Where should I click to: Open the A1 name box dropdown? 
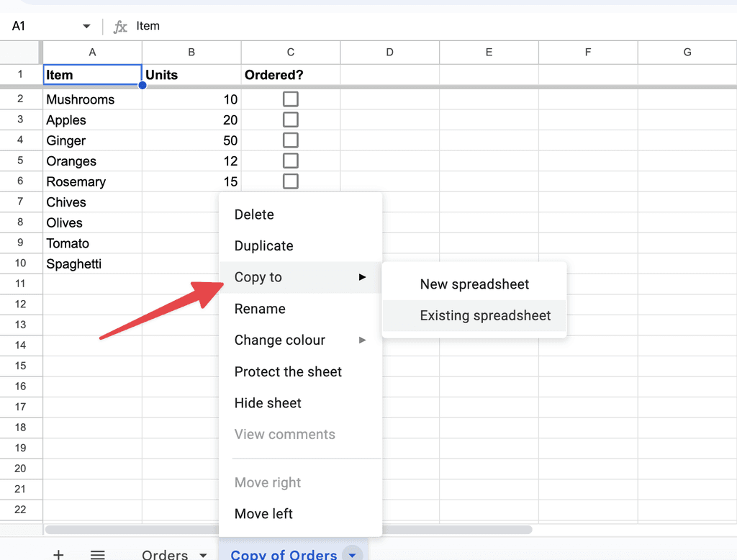point(86,24)
